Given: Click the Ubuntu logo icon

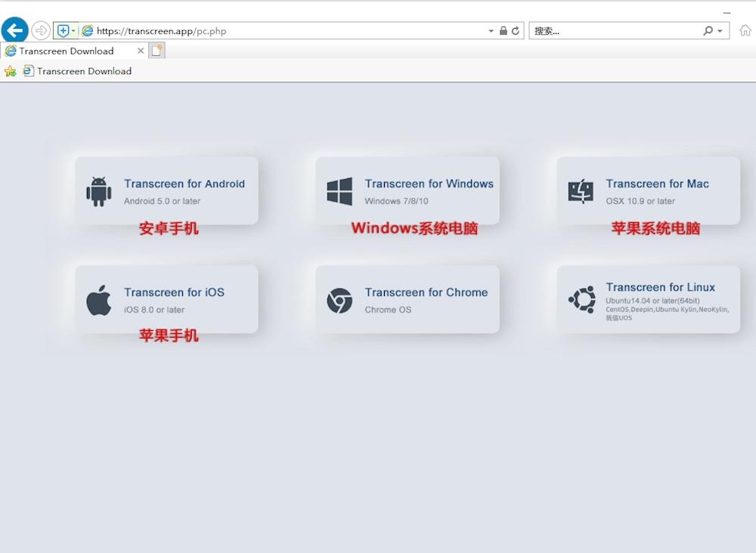Looking at the screenshot, I should click(582, 300).
